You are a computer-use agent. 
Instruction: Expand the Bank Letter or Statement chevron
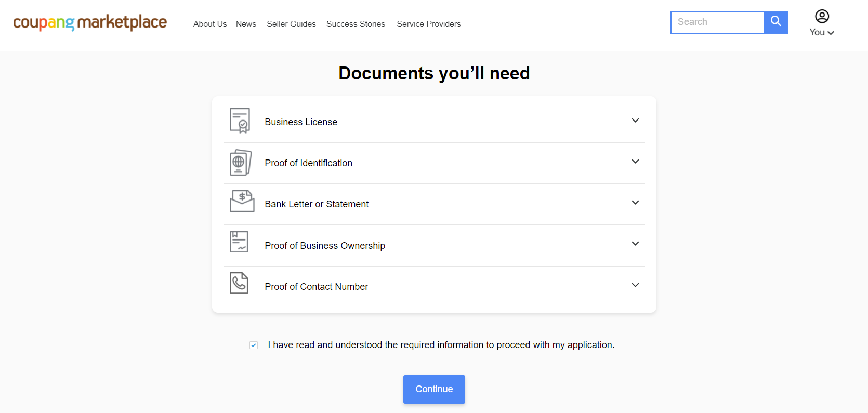click(635, 203)
